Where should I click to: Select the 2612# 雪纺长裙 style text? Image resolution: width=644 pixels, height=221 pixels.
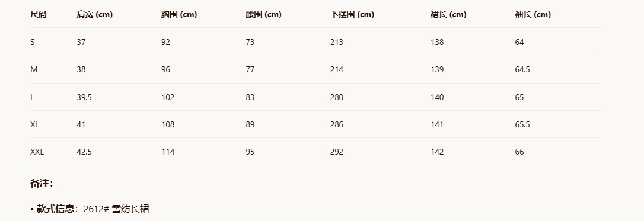click(116, 209)
